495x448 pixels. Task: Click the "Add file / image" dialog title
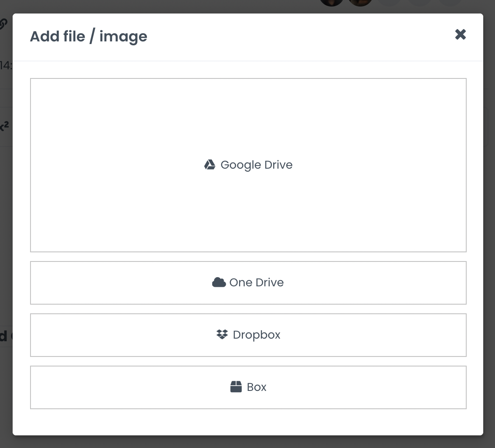(x=88, y=37)
